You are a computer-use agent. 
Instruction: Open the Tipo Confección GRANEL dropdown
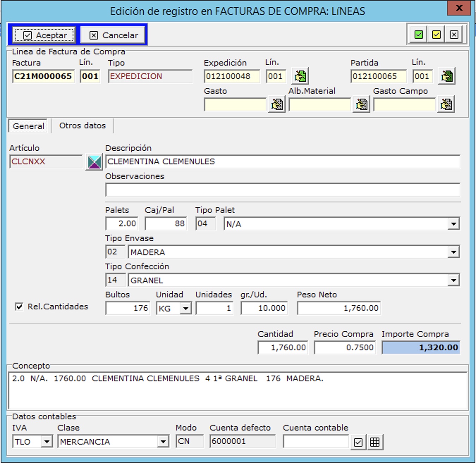point(453,280)
